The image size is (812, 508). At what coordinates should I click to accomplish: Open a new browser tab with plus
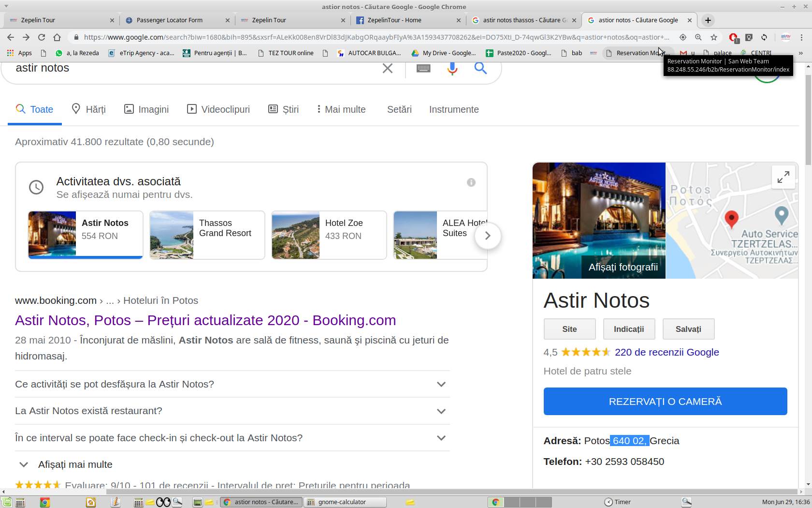(708, 20)
